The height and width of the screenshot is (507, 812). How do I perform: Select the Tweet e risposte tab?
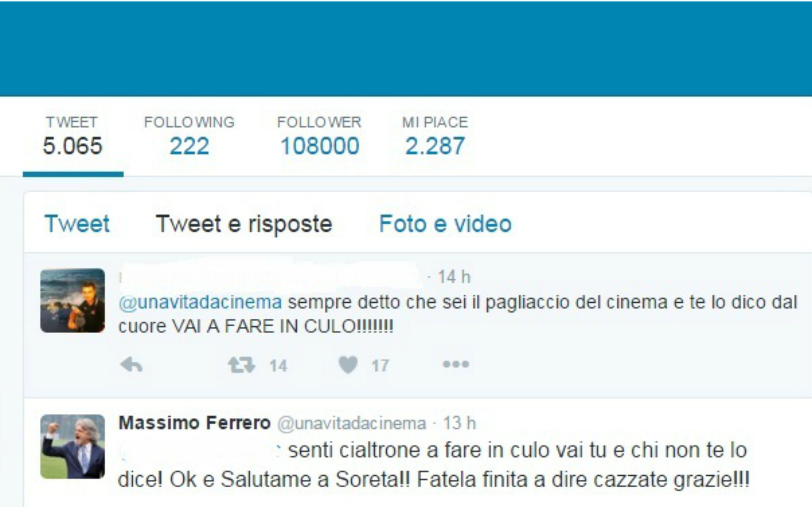click(x=244, y=224)
